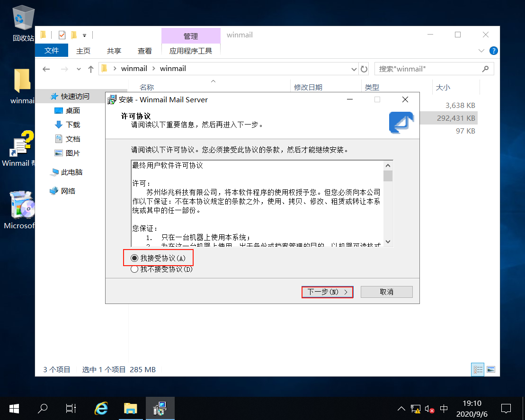Select 快速访问 in navigation pane
This screenshot has height=420, width=525.
click(x=75, y=97)
